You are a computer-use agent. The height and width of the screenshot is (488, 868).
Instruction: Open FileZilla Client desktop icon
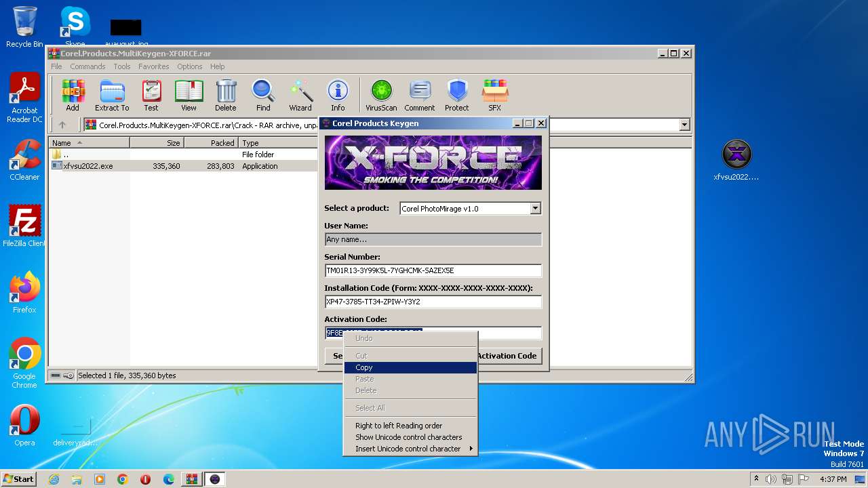coord(24,226)
